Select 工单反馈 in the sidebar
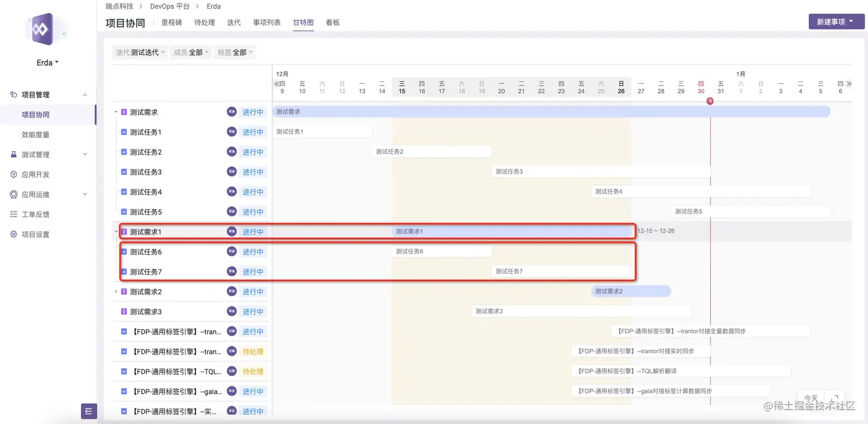868x424 pixels. pyautogui.click(x=34, y=214)
